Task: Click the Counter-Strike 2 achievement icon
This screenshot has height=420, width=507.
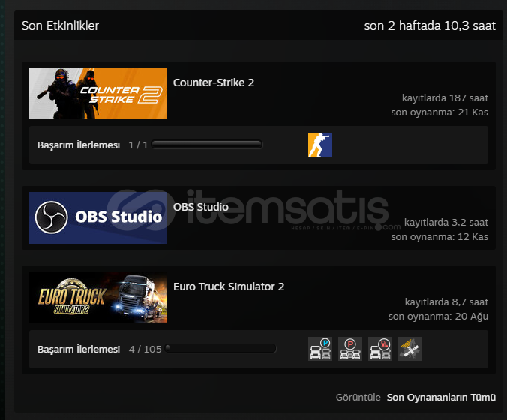Action: [x=319, y=145]
